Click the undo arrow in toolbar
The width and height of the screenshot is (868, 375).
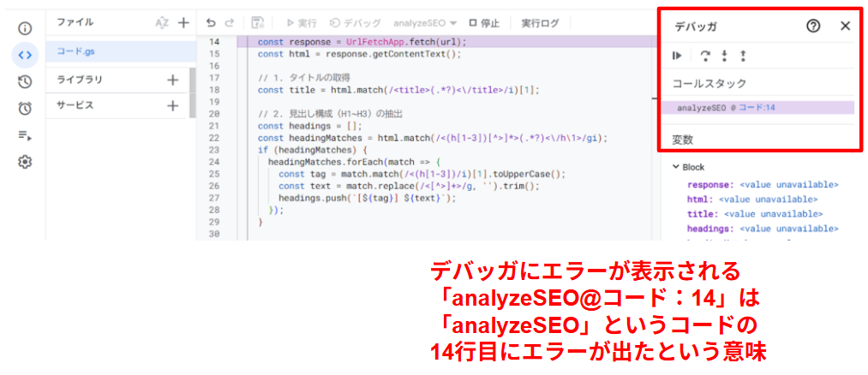[x=211, y=23]
